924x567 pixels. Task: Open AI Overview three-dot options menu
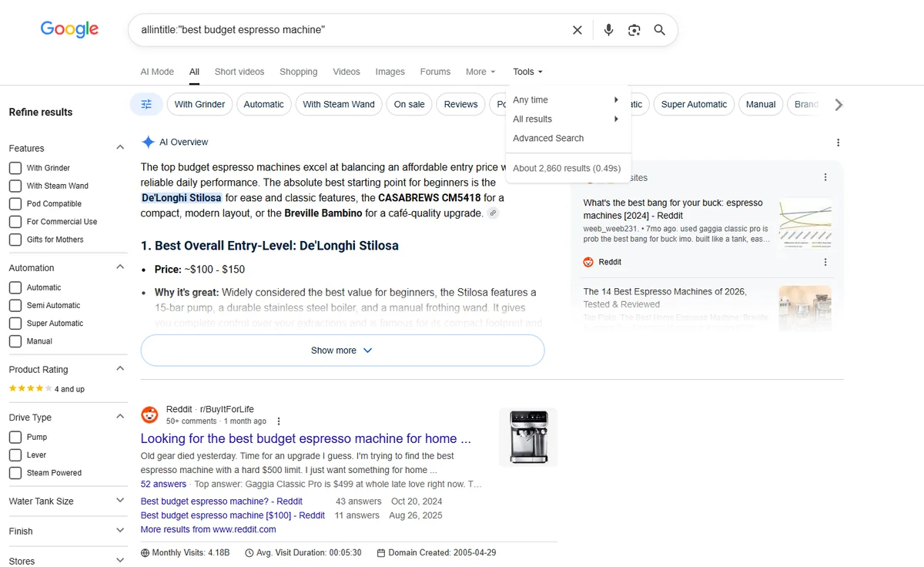click(x=838, y=143)
